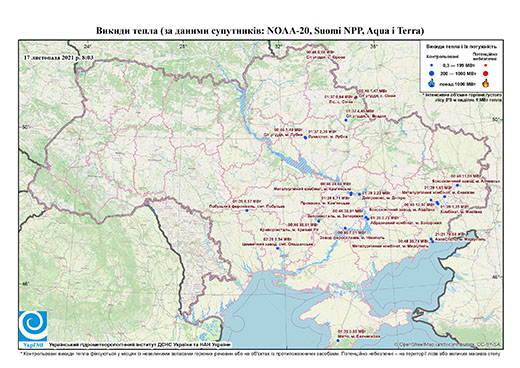Click the Zaporizhzhia heat emission marker cluster
Image resolution: width=520 pixels, height=368 pixels.
pyautogui.click(x=367, y=218)
